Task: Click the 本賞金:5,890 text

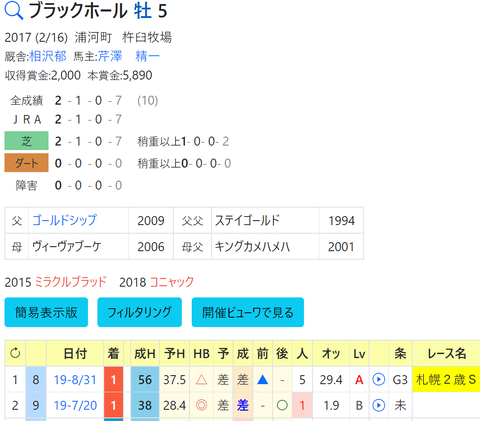Action: click(120, 75)
